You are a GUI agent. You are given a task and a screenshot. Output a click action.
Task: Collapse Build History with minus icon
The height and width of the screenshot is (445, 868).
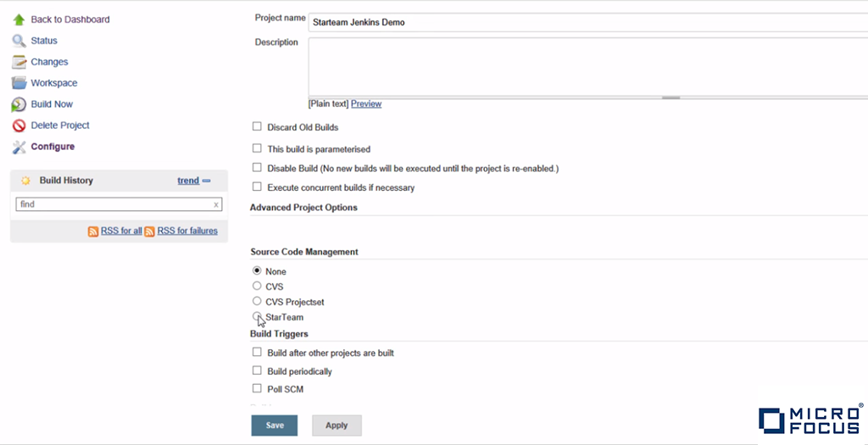207,181
